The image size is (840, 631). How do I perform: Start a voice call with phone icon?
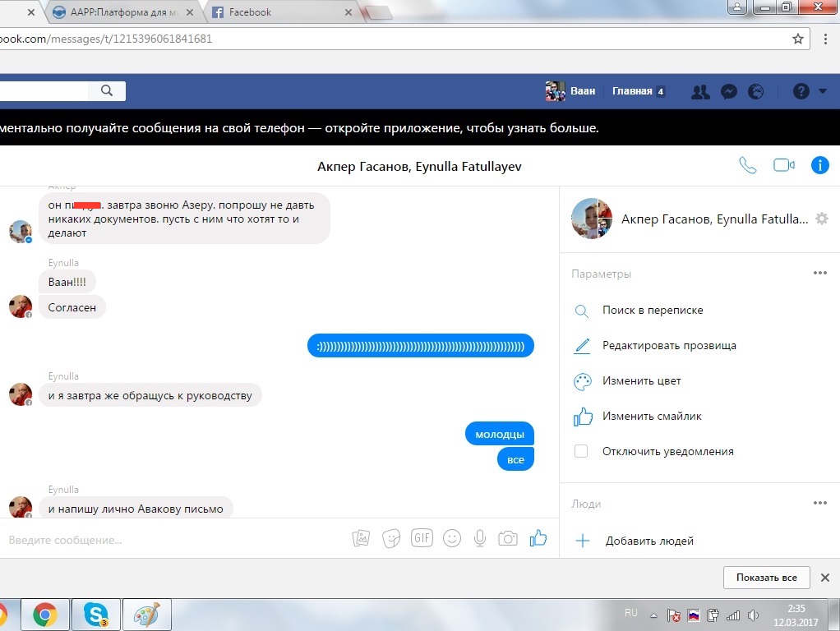click(747, 165)
